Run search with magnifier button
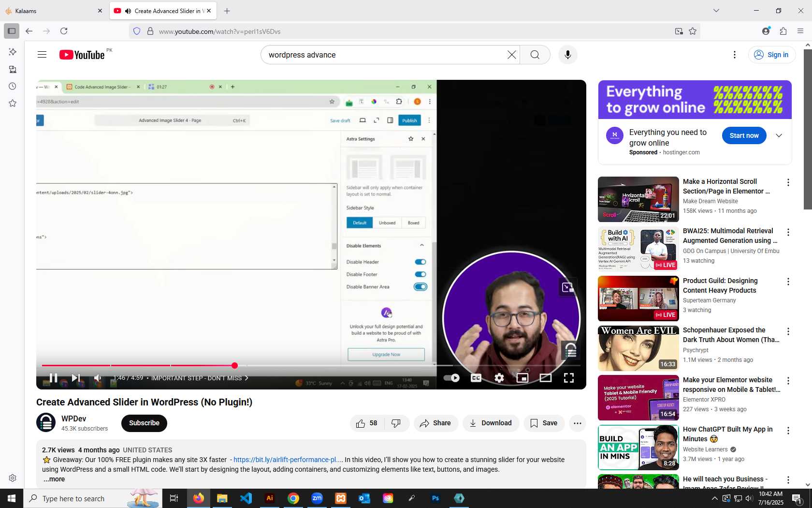Viewport: 812px width, 508px height. pyautogui.click(x=535, y=55)
